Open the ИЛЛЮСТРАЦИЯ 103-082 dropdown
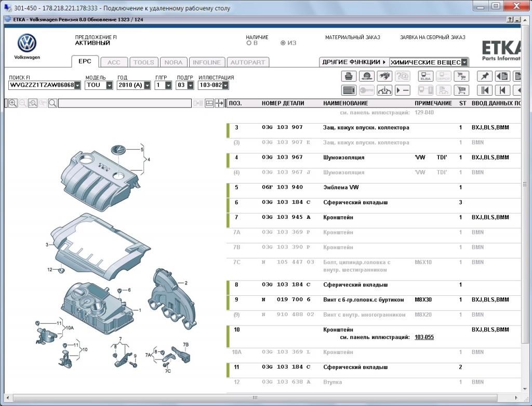Image resolution: width=532 pixels, height=406 pixels. click(x=225, y=85)
